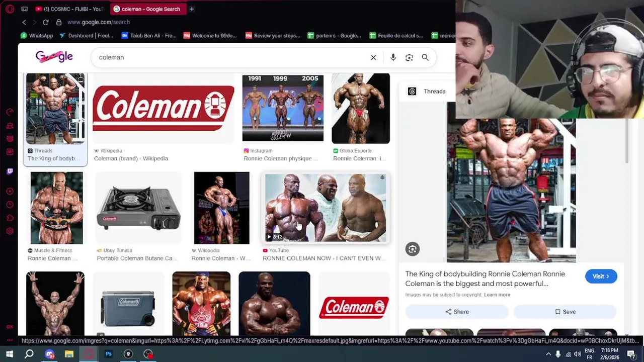Open the Review your steps bookmark
Screen dimensions: 644x362
click(x=273, y=36)
